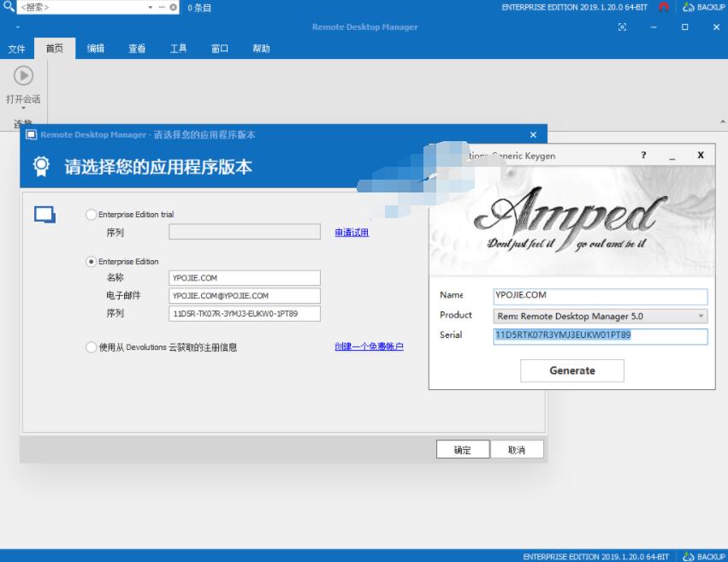The image size is (728, 562).
Task: Confirm with the 确定 button
Action: (463, 449)
